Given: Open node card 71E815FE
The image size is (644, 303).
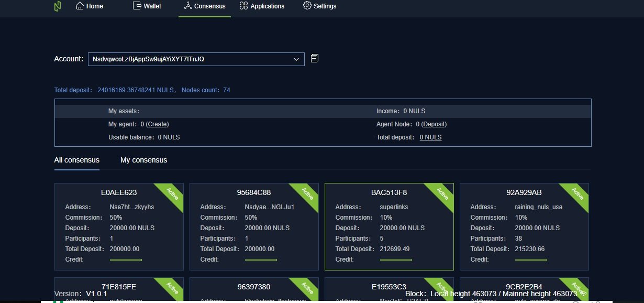Looking at the screenshot, I should click(x=119, y=290).
